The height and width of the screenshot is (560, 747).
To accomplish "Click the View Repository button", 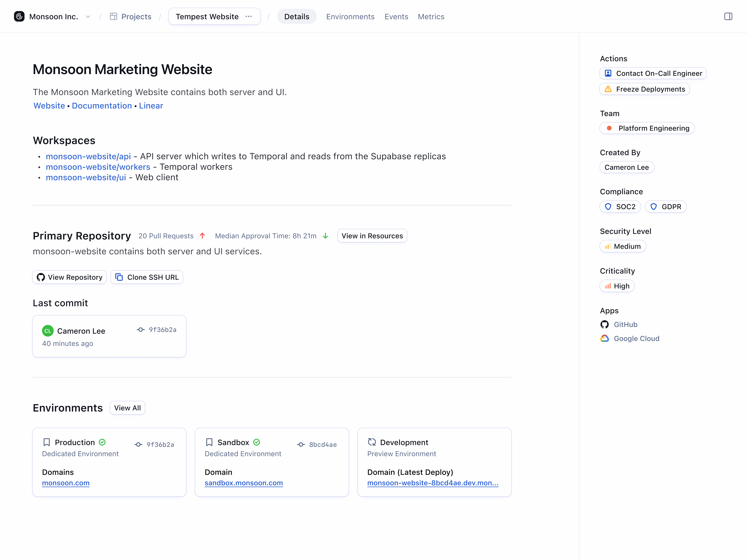I will (x=69, y=277).
